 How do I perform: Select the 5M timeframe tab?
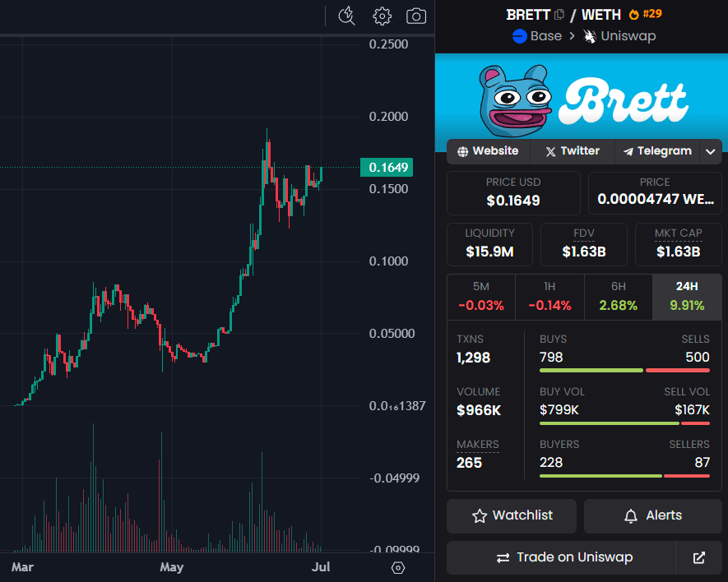(x=481, y=297)
